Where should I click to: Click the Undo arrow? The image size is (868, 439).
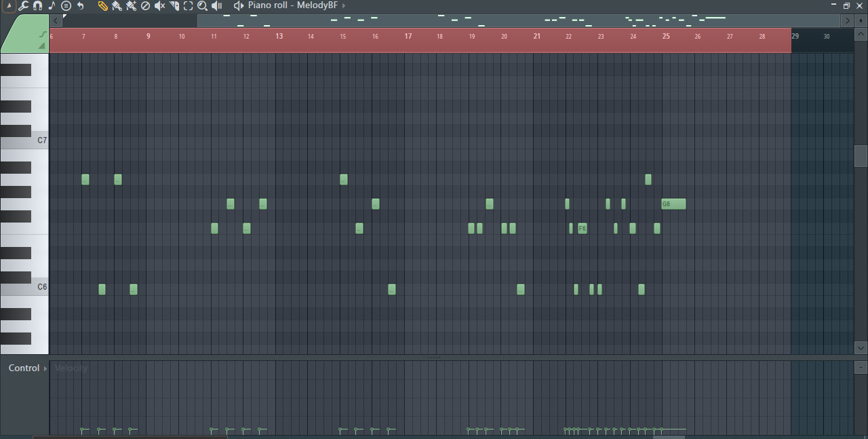pos(79,5)
